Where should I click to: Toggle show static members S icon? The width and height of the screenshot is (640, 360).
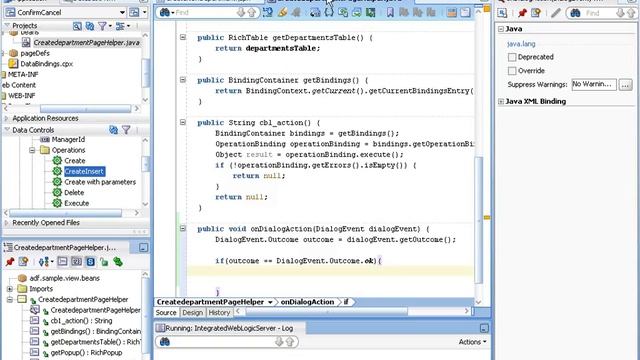(90, 262)
